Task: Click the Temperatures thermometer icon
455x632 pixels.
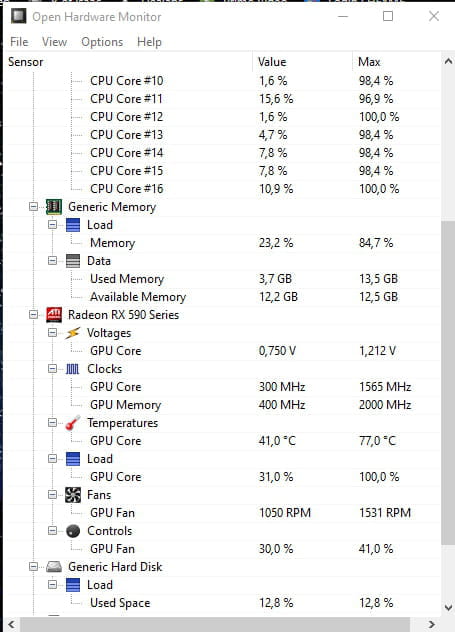Action: tap(73, 423)
